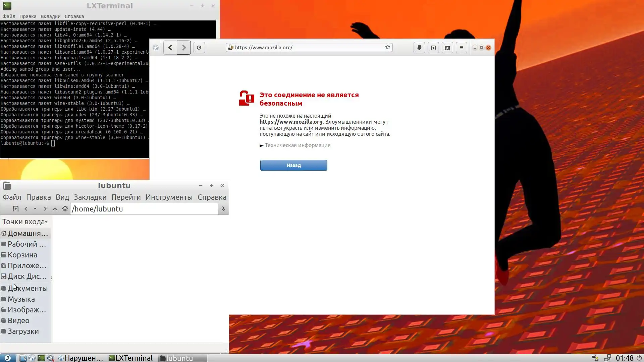The width and height of the screenshot is (644, 362).
Task: Open Закладки menu in file manager
Action: click(x=90, y=197)
